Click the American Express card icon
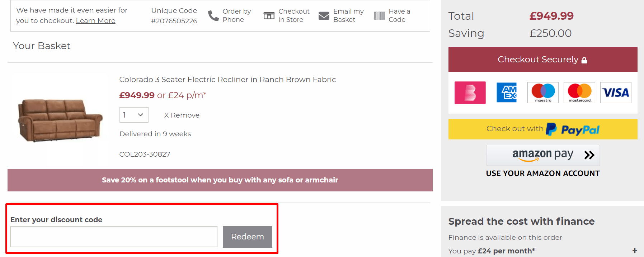Screen dimensions: 644x257 point(506,92)
